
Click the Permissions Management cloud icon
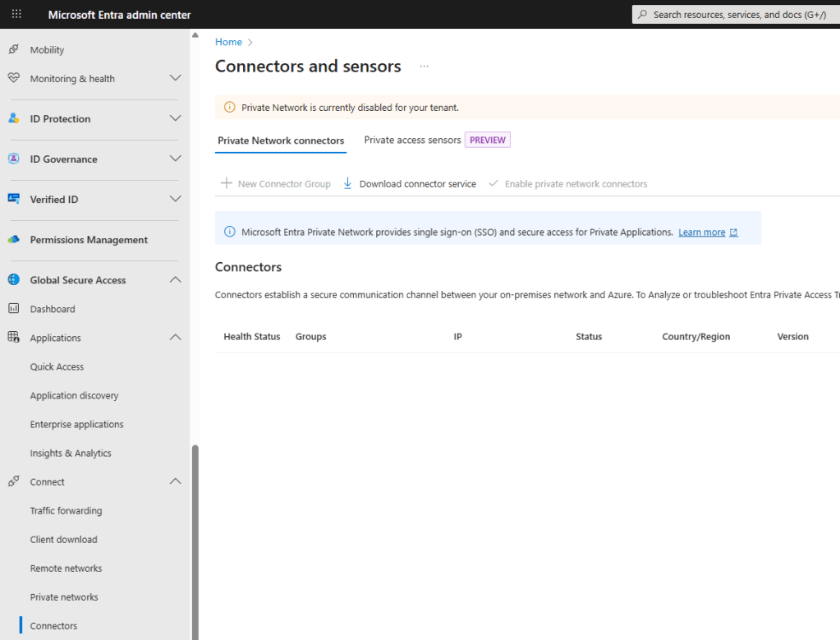click(x=13, y=240)
